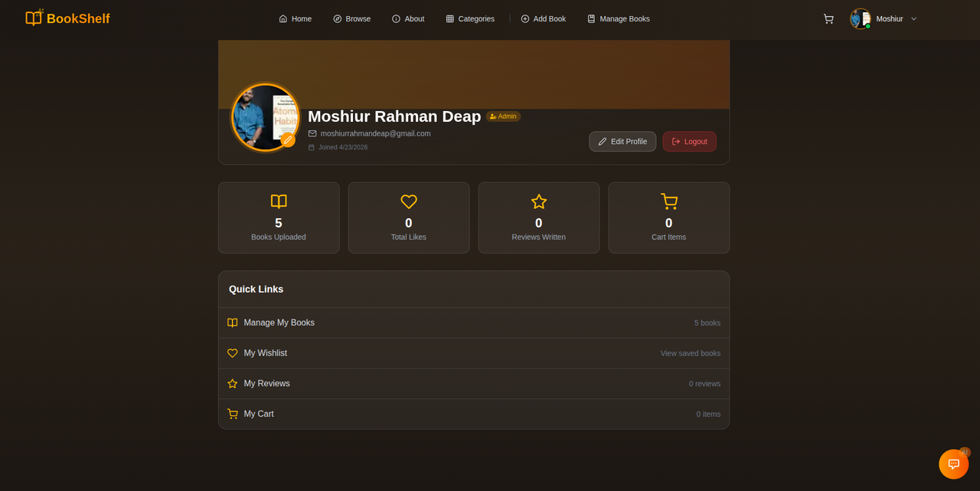Click the chat support bubble icon
980x491 pixels.
(x=954, y=464)
